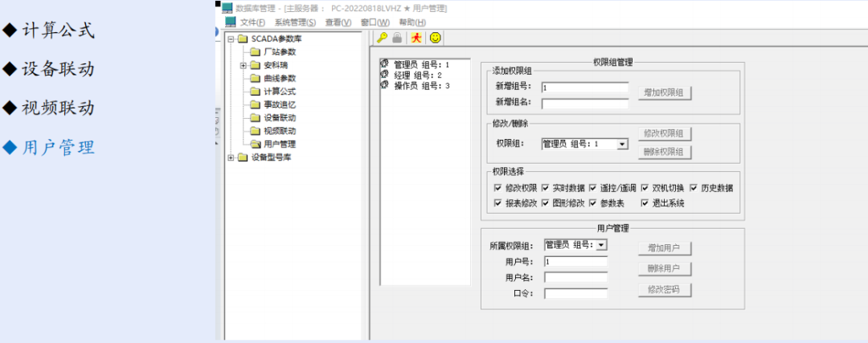This screenshot has height=343, width=868.
Task: Click the 用户名 input field
Action: 575,277
